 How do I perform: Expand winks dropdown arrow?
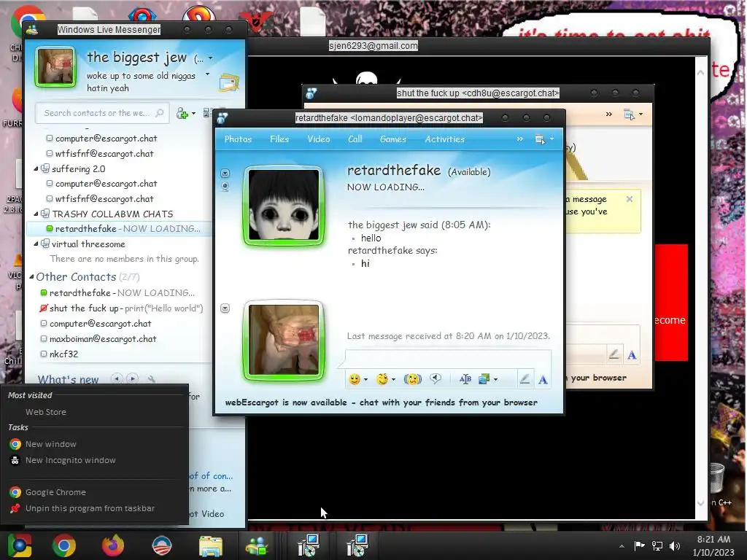(x=393, y=379)
